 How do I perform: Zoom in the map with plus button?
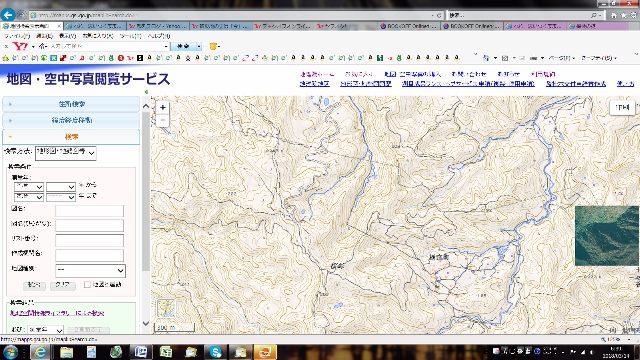click(x=162, y=108)
